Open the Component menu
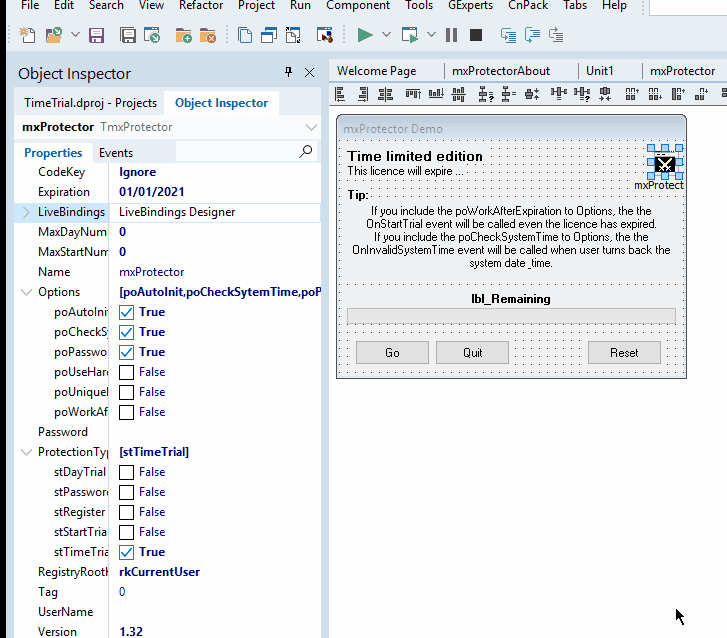727x638 pixels. pyautogui.click(x=358, y=6)
